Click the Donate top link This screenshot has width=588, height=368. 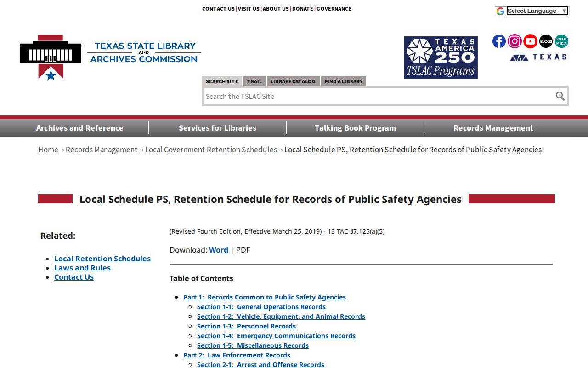click(303, 9)
